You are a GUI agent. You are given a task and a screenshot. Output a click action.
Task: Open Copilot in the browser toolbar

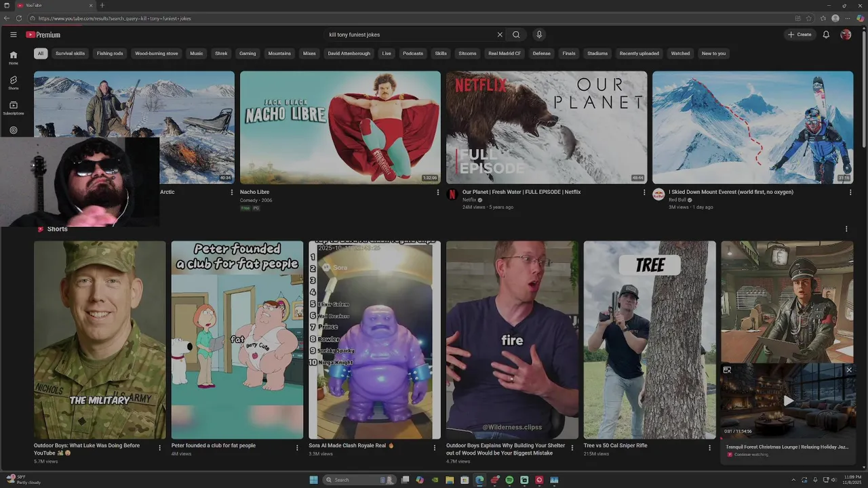[861, 18]
